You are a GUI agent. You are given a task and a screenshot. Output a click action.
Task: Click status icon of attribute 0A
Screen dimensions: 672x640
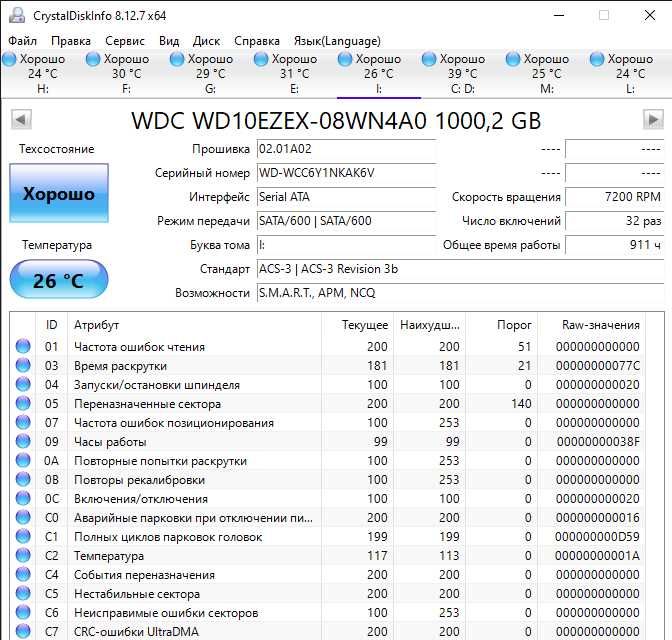(x=23, y=460)
